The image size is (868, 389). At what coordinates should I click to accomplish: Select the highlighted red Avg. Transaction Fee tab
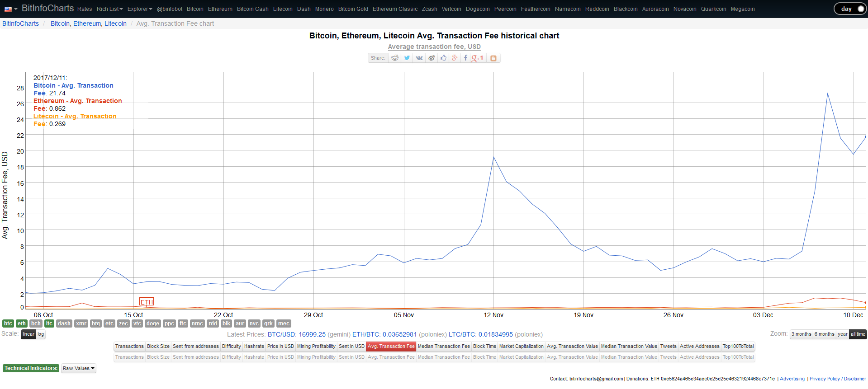pos(391,347)
